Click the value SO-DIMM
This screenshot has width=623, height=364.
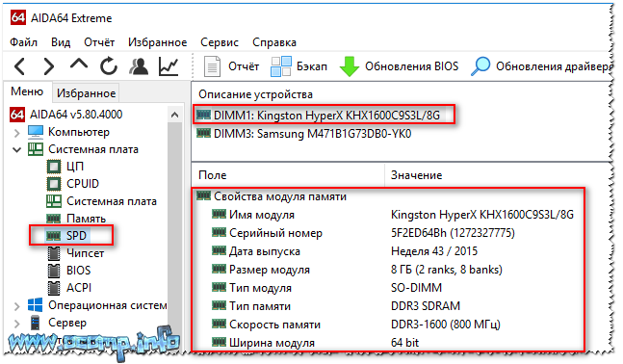416,288
